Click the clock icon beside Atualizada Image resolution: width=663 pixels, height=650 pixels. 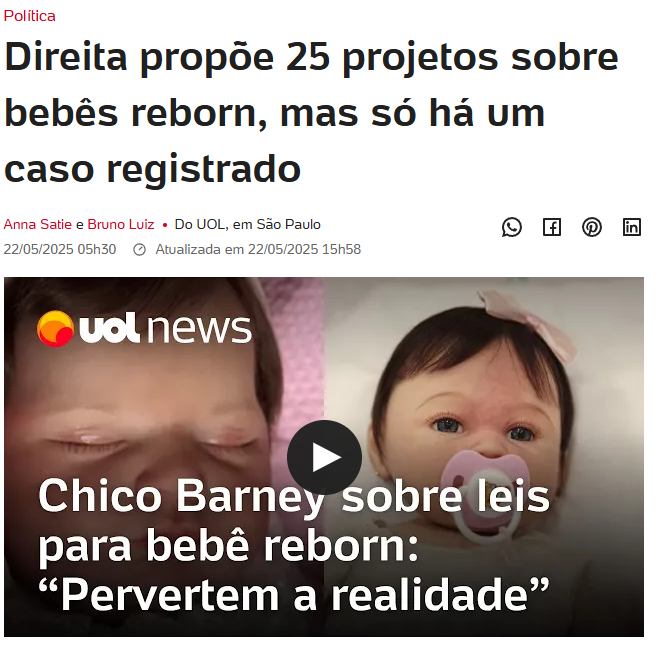click(x=140, y=250)
